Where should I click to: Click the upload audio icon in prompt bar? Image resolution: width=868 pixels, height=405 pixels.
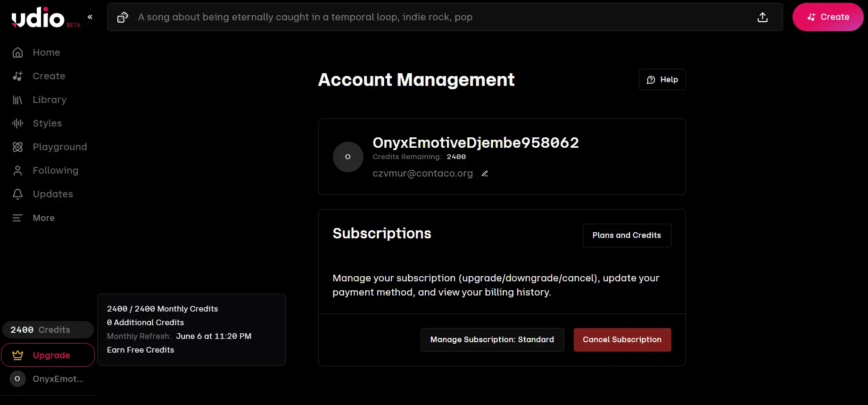point(762,17)
